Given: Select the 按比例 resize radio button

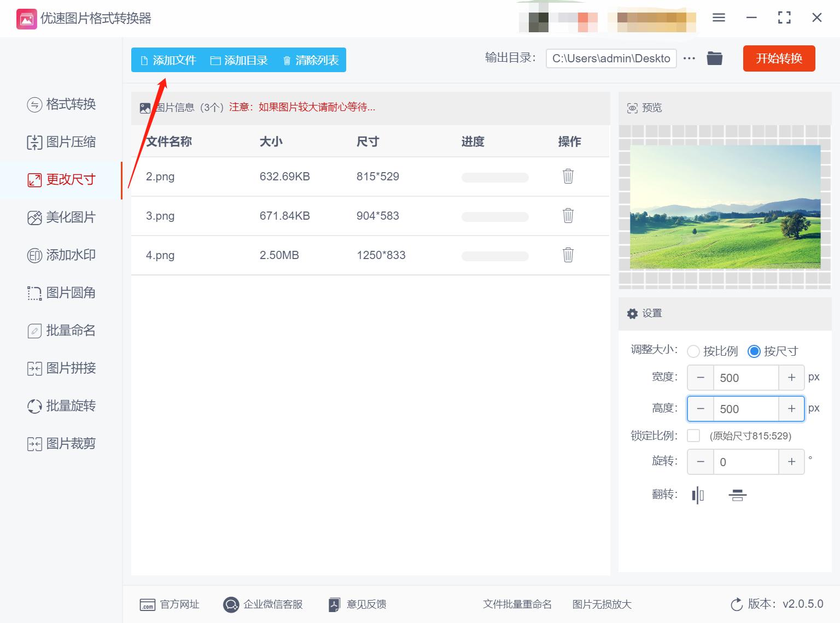Looking at the screenshot, I should click(693, 351).
